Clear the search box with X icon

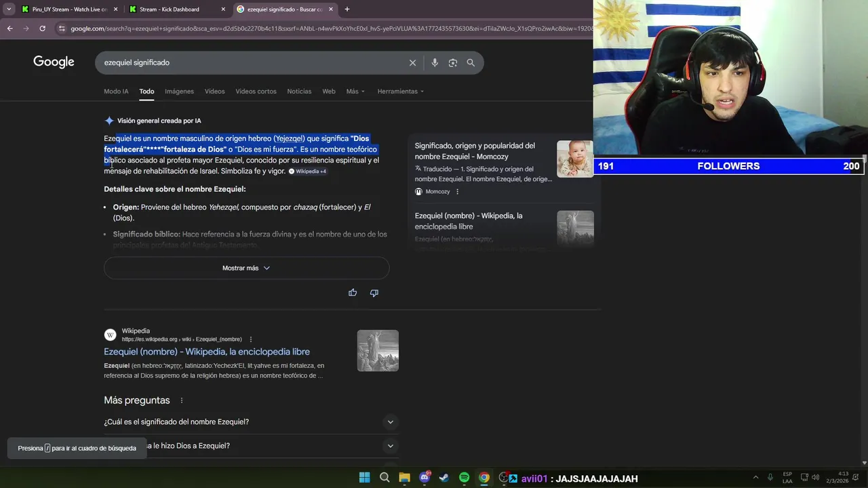coord(412,62)
